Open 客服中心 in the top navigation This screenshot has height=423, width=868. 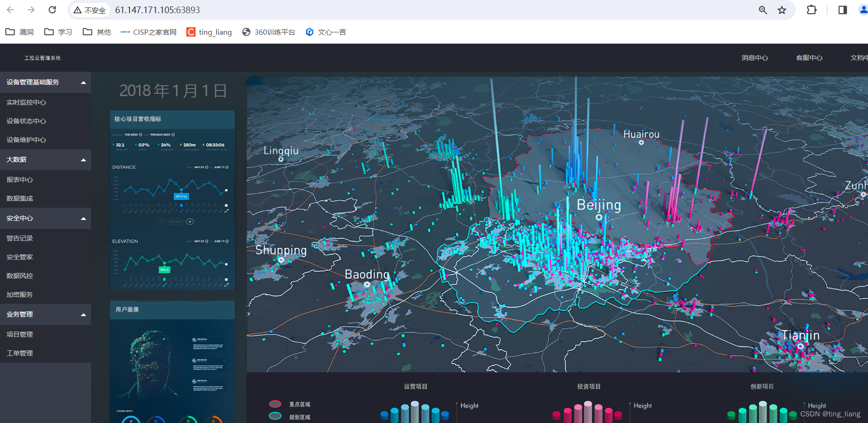pyautogui.click(x=809, y=58)
